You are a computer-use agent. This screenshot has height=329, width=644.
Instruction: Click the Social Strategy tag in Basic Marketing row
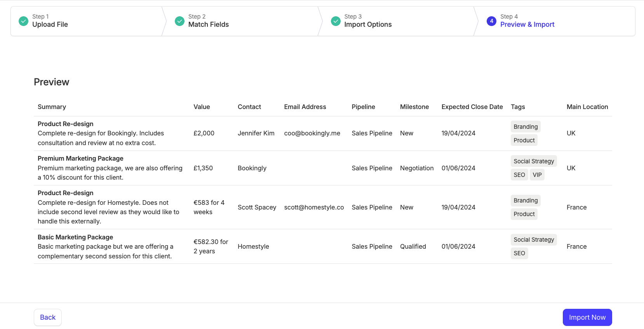coord(534,240)
